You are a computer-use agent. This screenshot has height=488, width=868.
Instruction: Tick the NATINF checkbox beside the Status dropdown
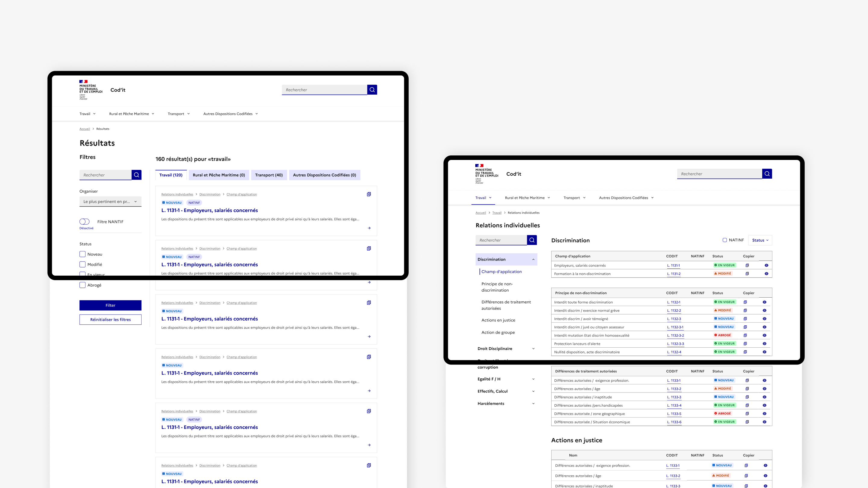tap(725, 240)
